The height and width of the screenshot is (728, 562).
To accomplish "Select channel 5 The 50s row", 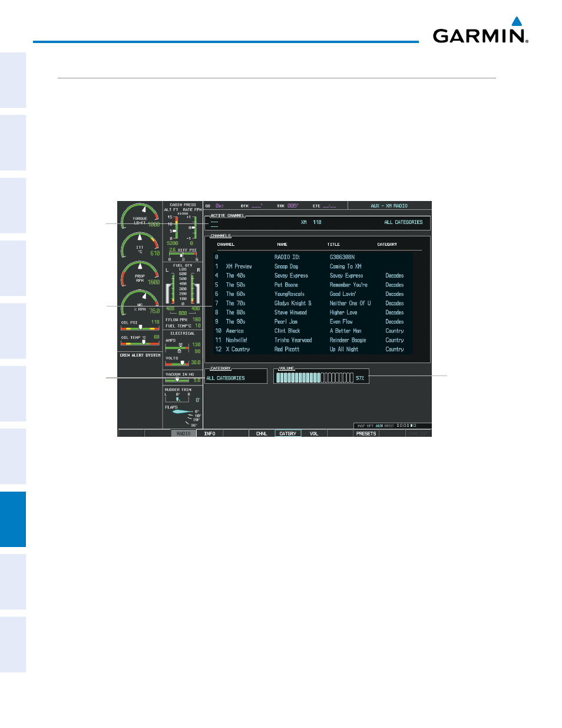I will pyautogui.click(x=312, y=285).
